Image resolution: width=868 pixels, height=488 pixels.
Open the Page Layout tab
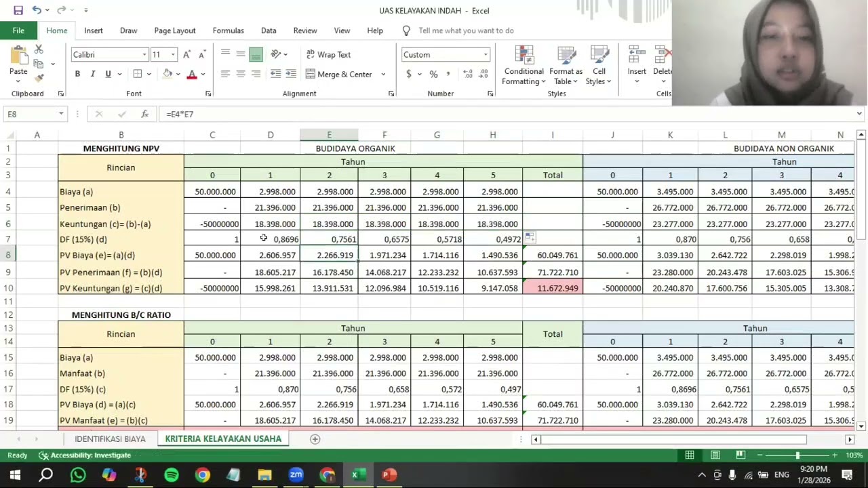[174, 30]
